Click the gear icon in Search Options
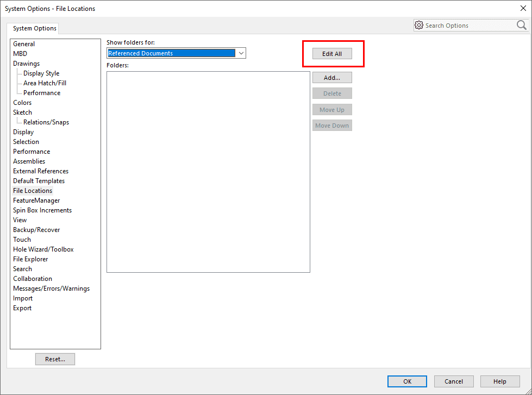Image resolution: width=532 pixels, height=395 pixels. tap(418, 26)
